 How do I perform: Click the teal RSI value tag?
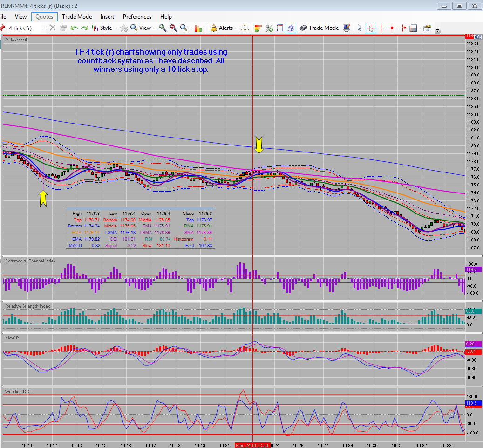tap(473, 311)
